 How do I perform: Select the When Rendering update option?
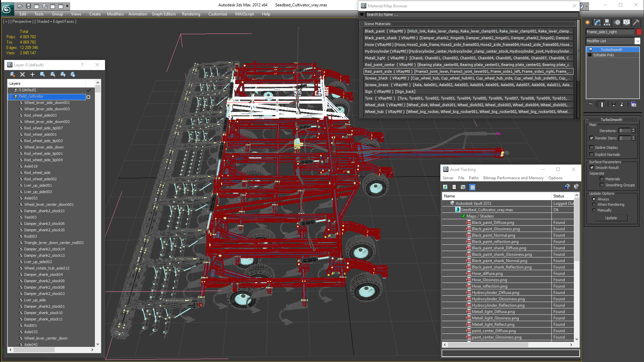click(x=594, y=204)
